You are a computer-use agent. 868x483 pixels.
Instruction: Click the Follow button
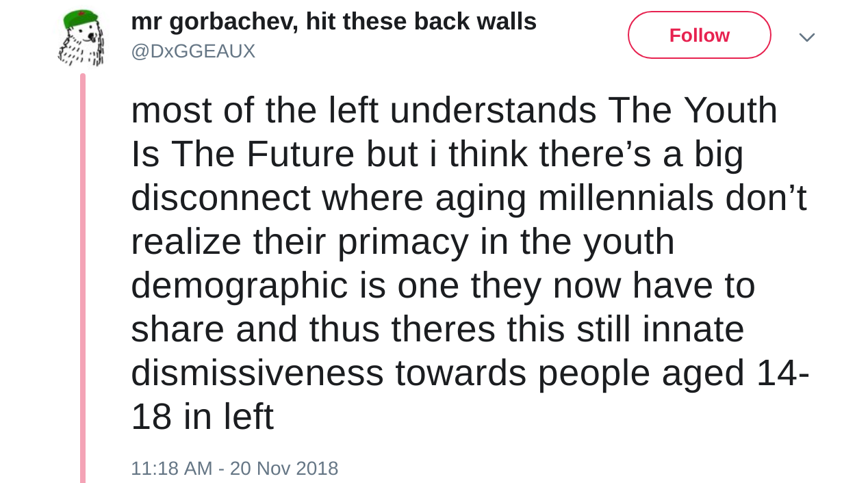click(699, 35)
